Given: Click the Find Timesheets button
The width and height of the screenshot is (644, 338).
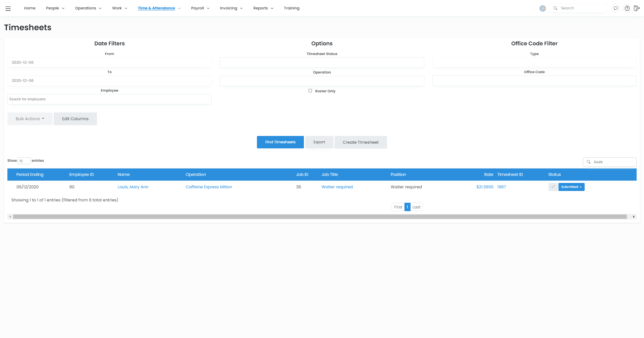Looking at the screenshot, I should pyautogui.click(x=280, y=142).
